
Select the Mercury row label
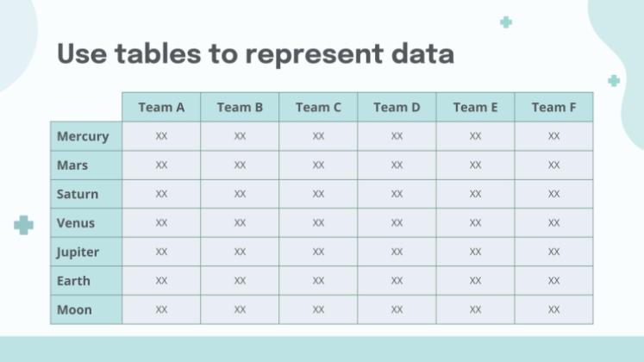pos(84,136)
